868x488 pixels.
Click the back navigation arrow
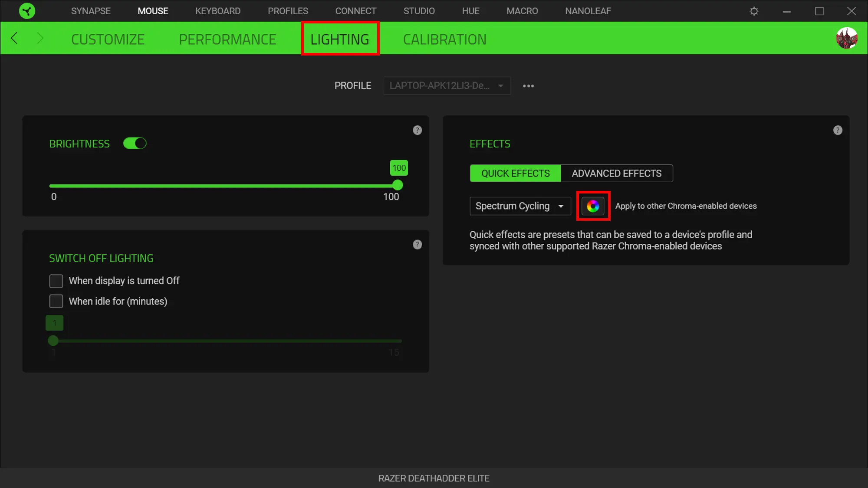pyautogui.click(x=14, y=38)
